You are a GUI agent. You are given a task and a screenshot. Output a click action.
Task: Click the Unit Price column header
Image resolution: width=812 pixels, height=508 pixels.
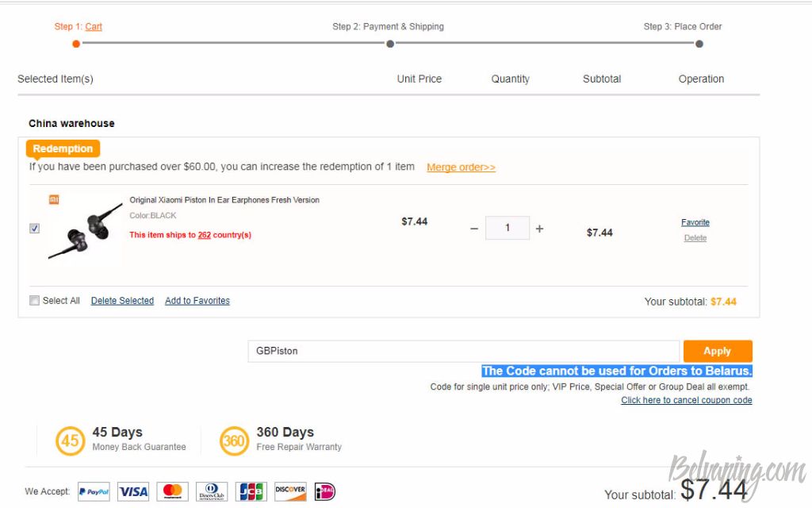pos(419,79)
